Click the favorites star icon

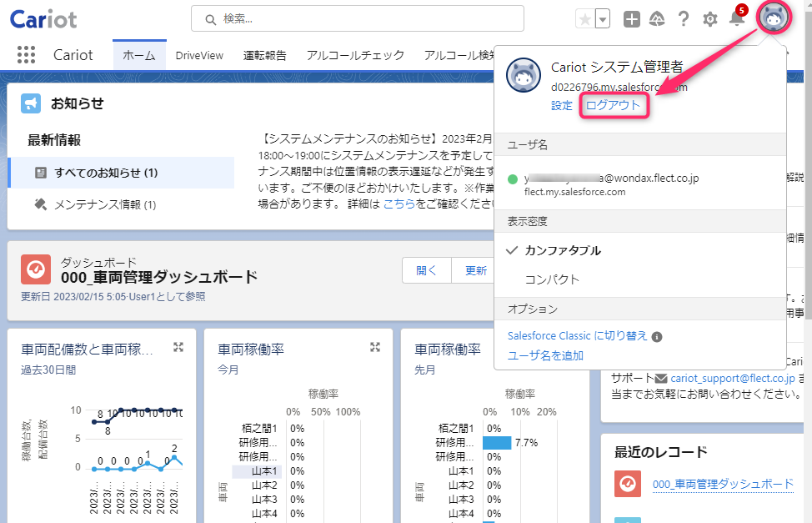coord(585,20)
